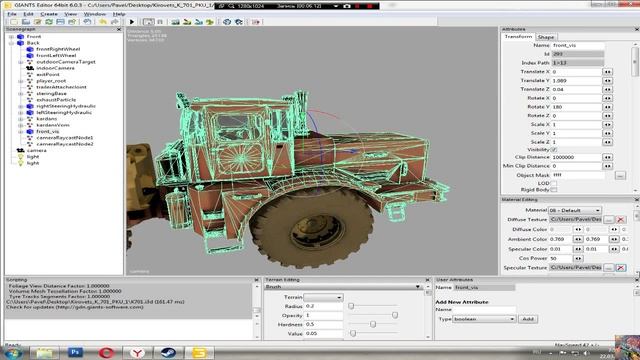Open the Create menu
The height and width of the screenshot is (360, 640).
click(x=49, y=14)
